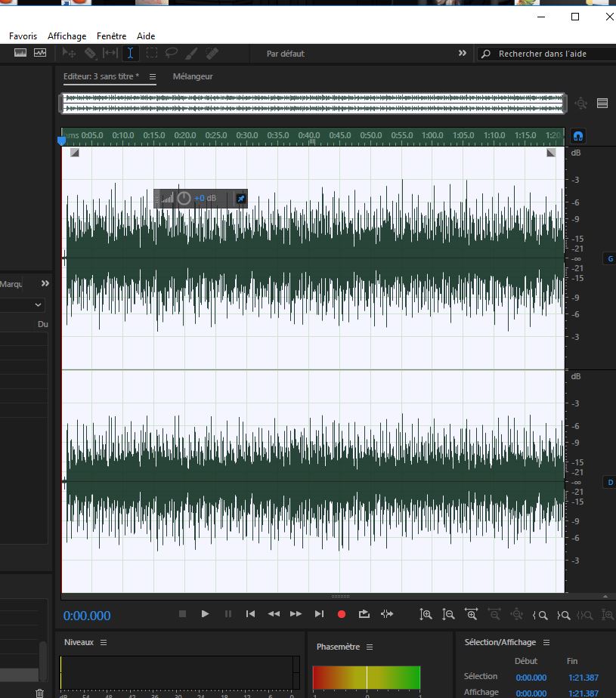Skip to the next marker
616x698 pixels.
319,614
